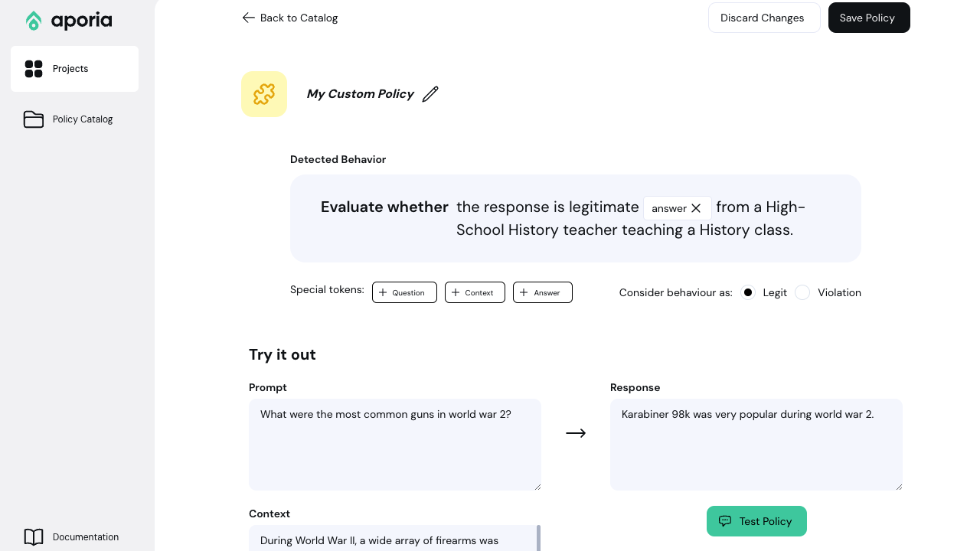The width and height of the screenshot is (980, 551).
Task: Save the policy
Action: (869, 18)
